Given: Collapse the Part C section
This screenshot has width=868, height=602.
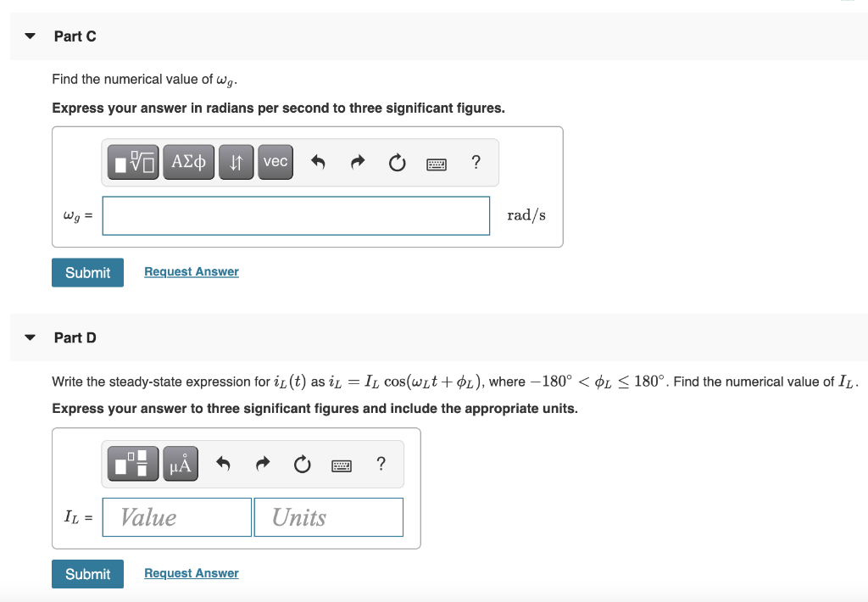Looking at the screenshot, I should [x=30, y=36].
